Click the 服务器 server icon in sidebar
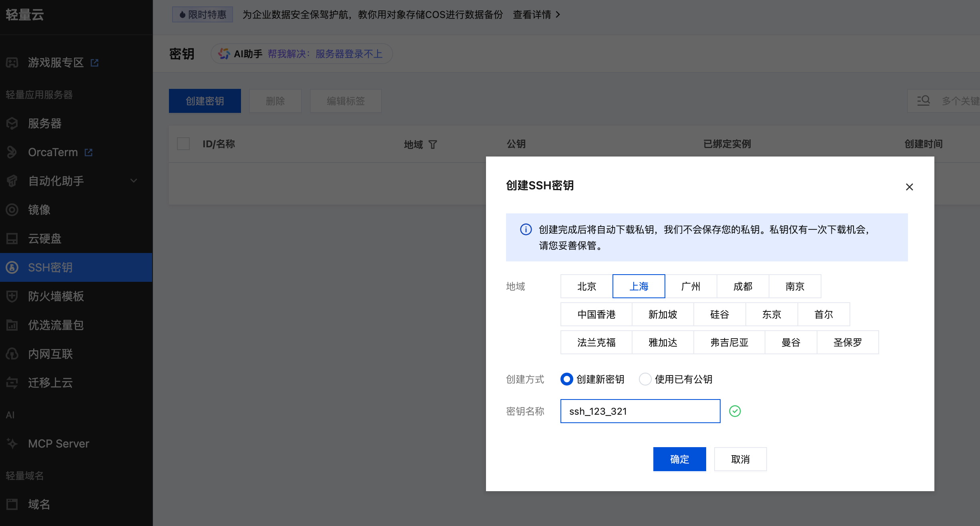Screen dimensions: 980x526 click(12, 123)
